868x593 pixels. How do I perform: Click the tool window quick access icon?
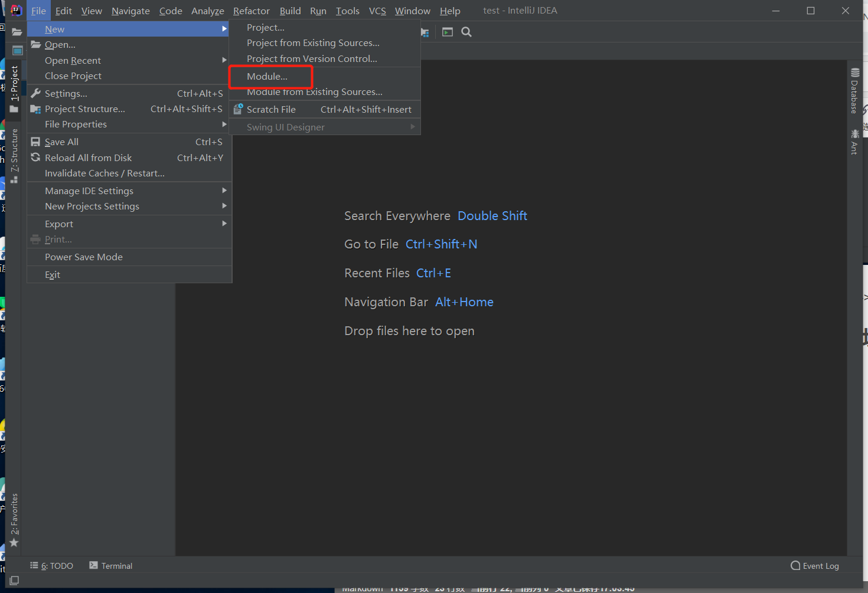pos(14,581)
